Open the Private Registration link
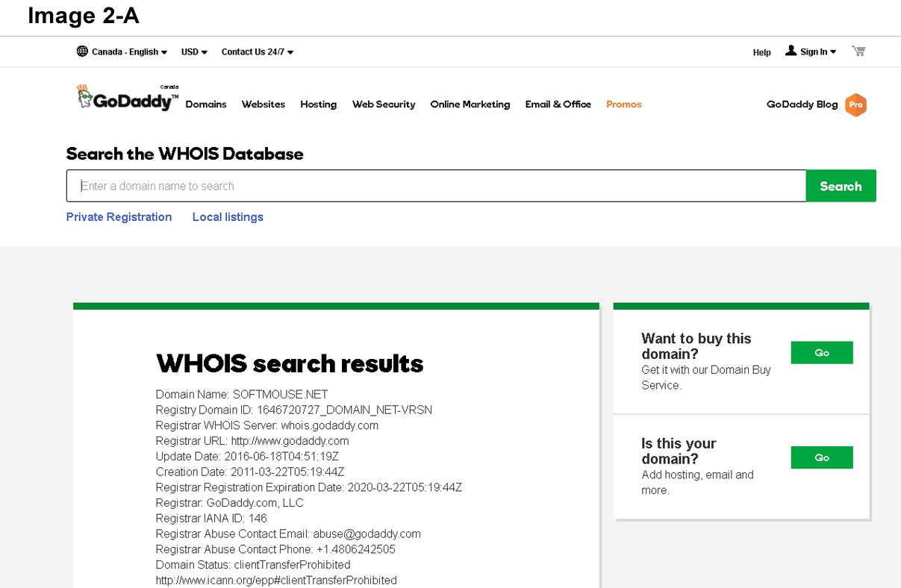 [119, 217]
